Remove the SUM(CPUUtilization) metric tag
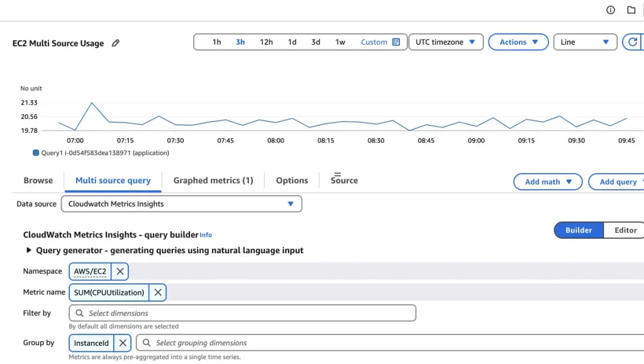This screenshot has width=644, height=364. point(158,292)
